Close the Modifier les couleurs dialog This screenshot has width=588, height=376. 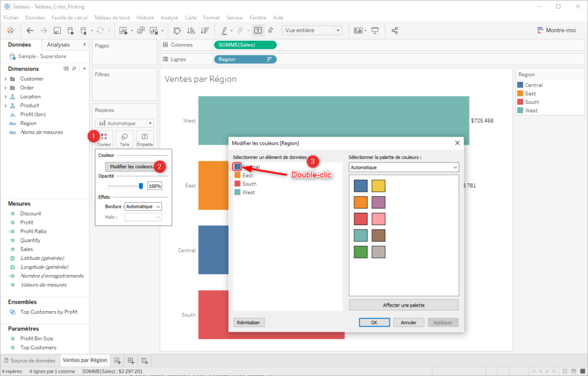tap(457, 143)
